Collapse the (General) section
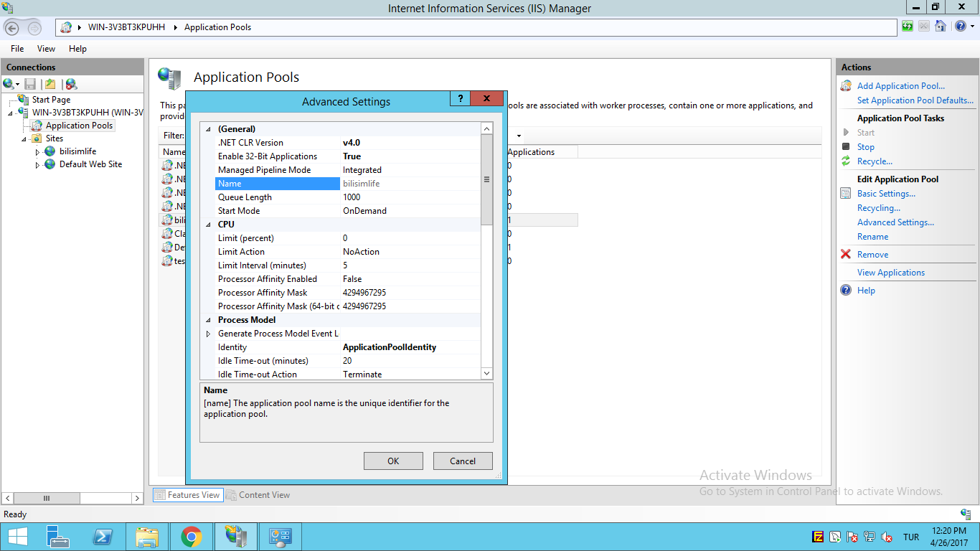 (x=209, y=129)
